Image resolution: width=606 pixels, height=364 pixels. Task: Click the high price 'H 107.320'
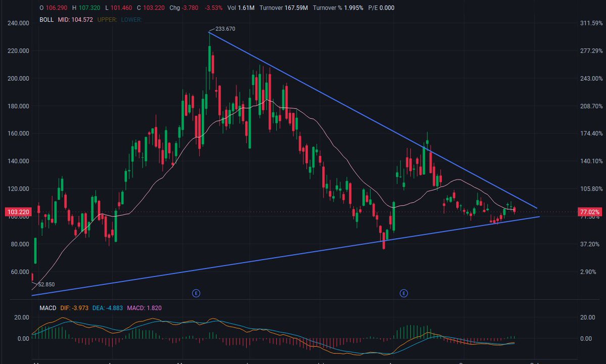point(86,8)
